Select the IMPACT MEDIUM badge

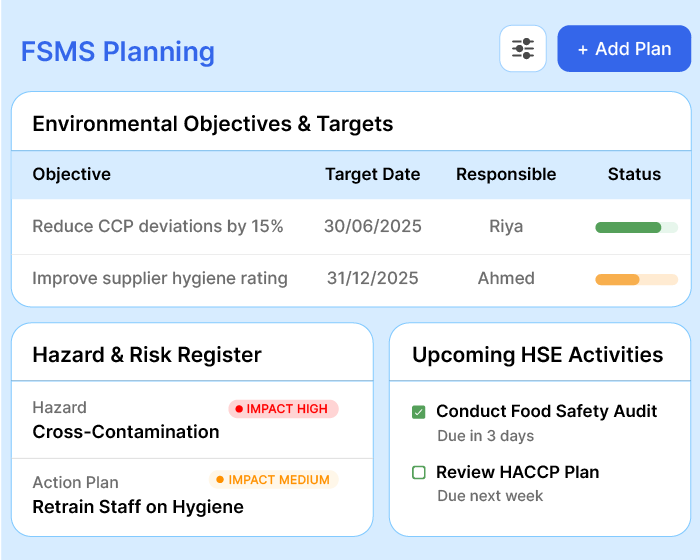click(x=273, y=480)
